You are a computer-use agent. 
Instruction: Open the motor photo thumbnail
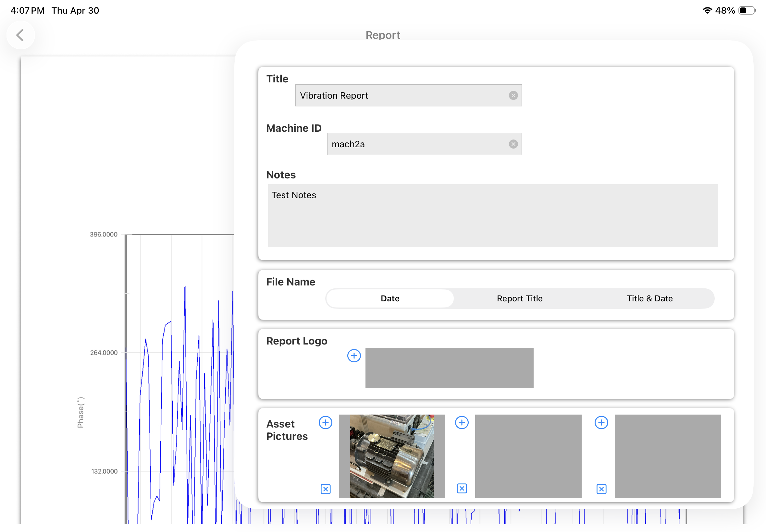tap(391, 456)
